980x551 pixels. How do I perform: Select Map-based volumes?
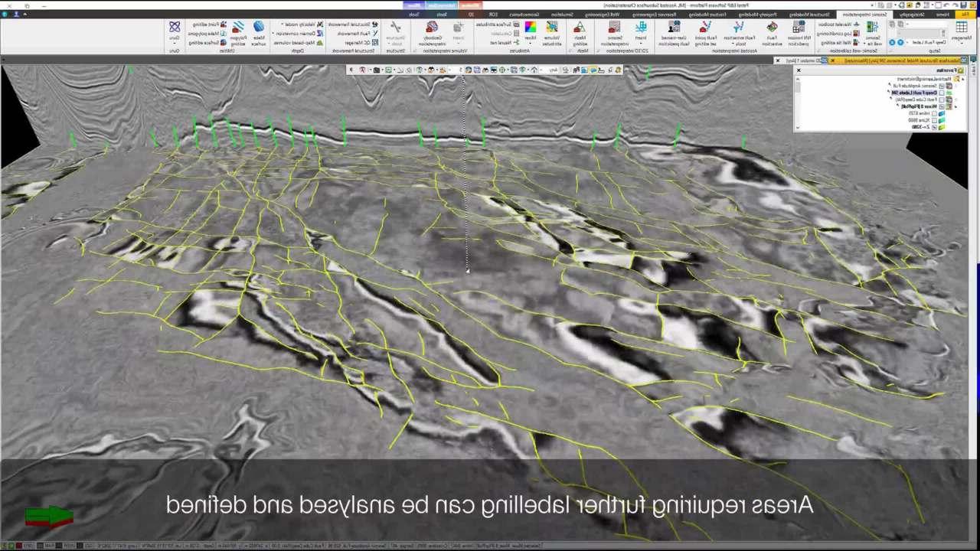299,43
